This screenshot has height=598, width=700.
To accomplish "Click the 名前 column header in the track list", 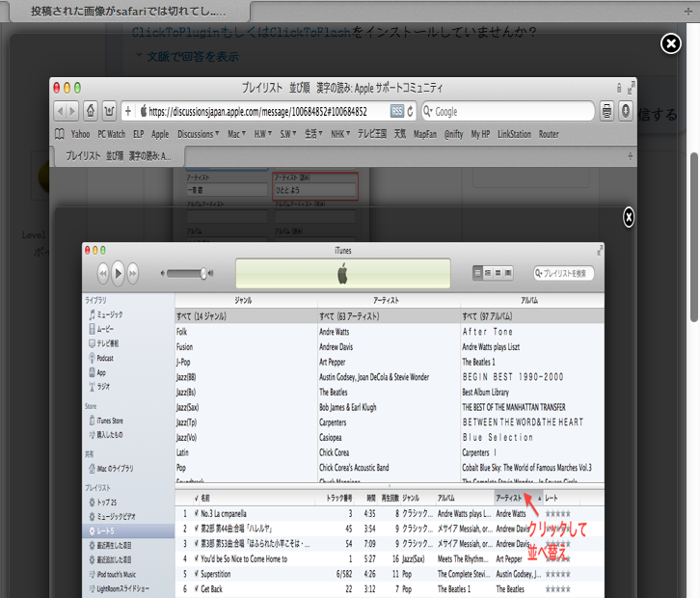I will tap(205, 498).
